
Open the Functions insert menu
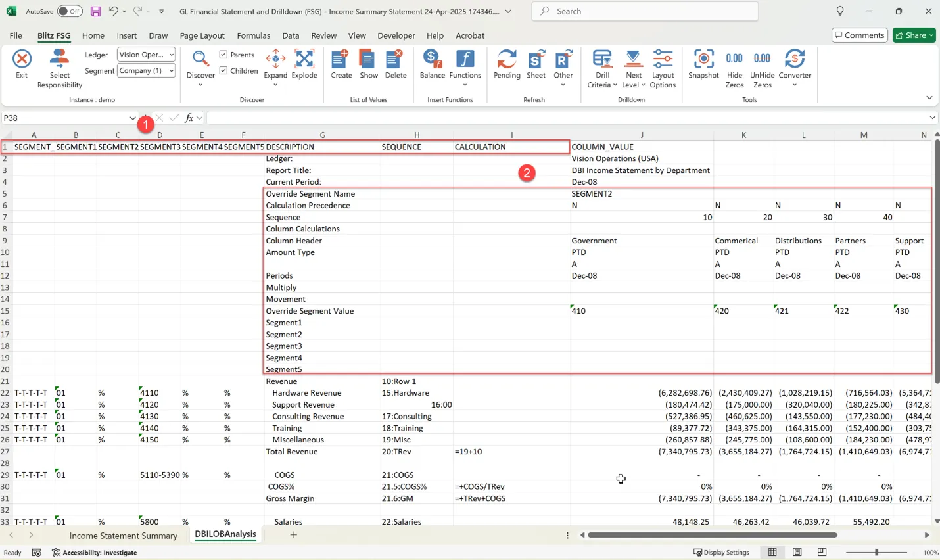tap(465, 68)
